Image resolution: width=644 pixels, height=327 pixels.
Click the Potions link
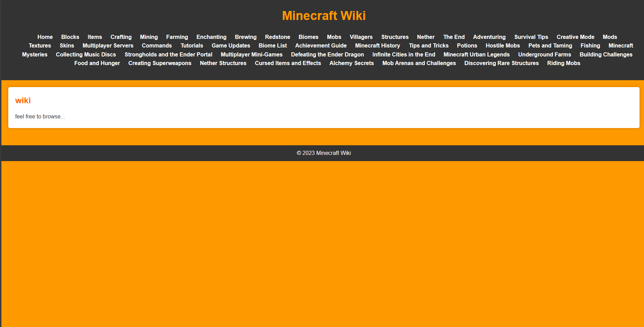pyautogui.click(x=467, y=45)
